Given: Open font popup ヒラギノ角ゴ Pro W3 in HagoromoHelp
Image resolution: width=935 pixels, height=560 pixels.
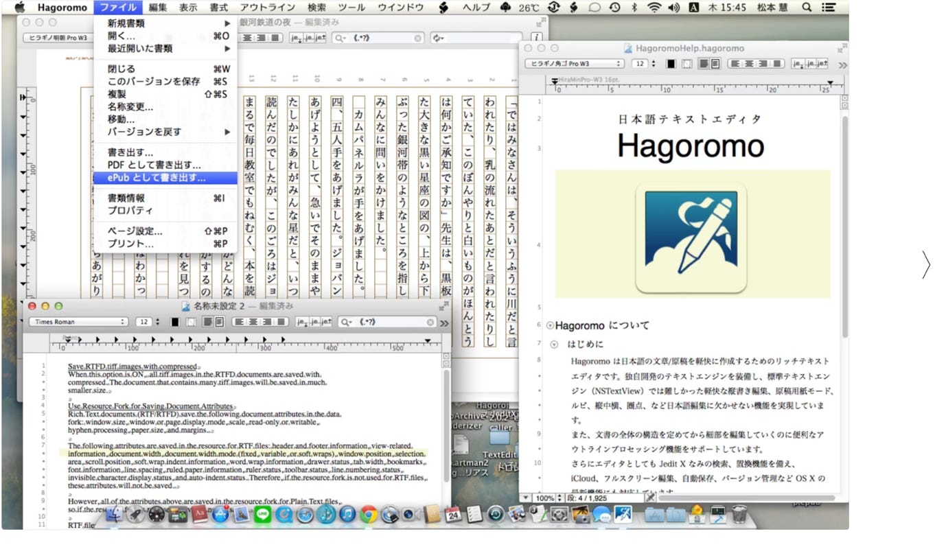Looking at the screenshot, I should (x=575, y=64).
